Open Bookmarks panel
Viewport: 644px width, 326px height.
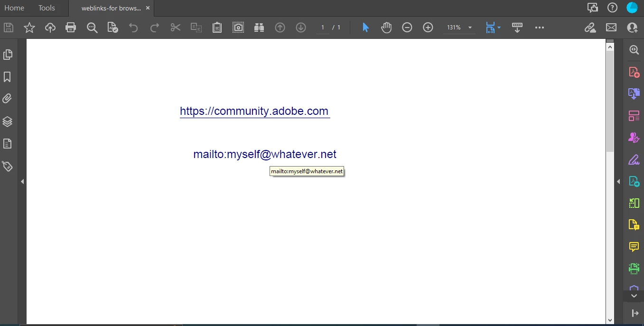8,77
